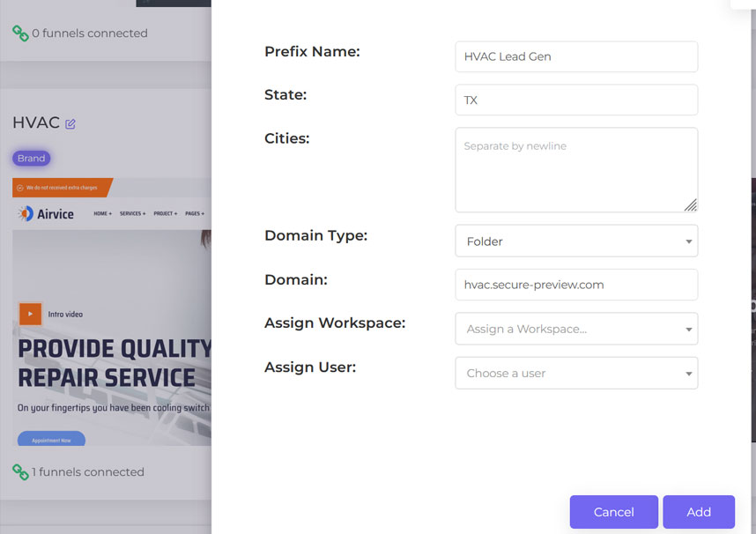
Task: Click the Brand badge under HVAC
Action: (30, 158)
